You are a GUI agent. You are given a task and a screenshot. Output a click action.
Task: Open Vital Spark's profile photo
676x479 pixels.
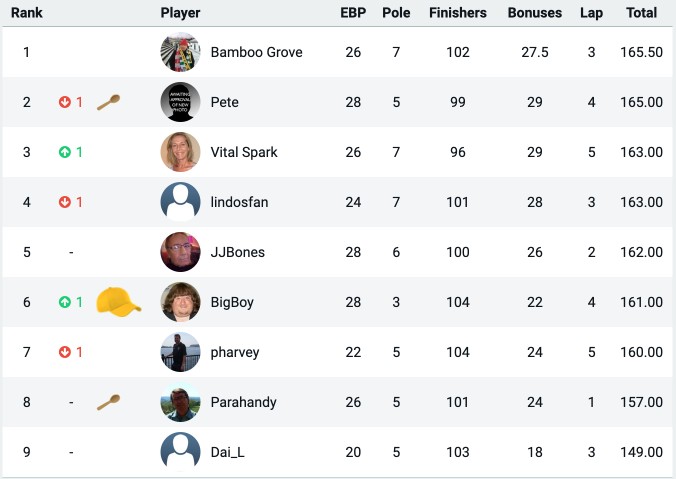tap(180, 152)
